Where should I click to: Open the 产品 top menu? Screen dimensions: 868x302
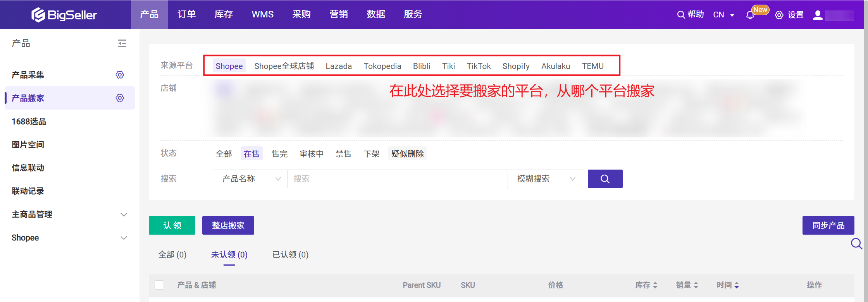[x=150, y=14]
